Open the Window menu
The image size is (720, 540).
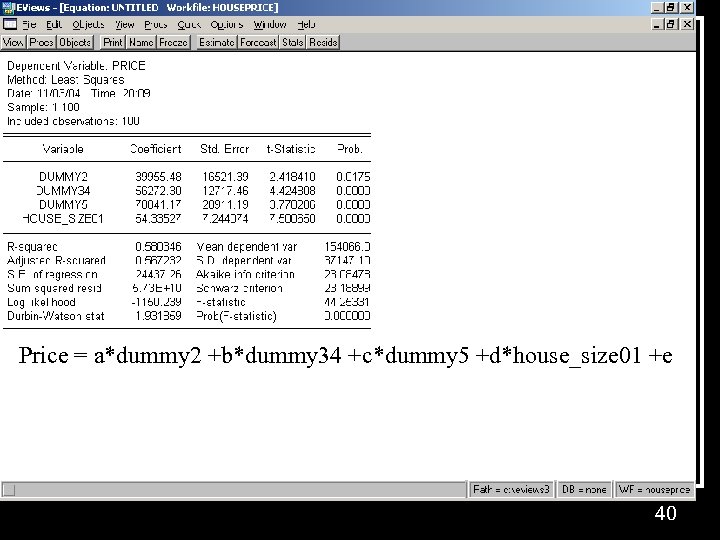(x=270, y=25)
